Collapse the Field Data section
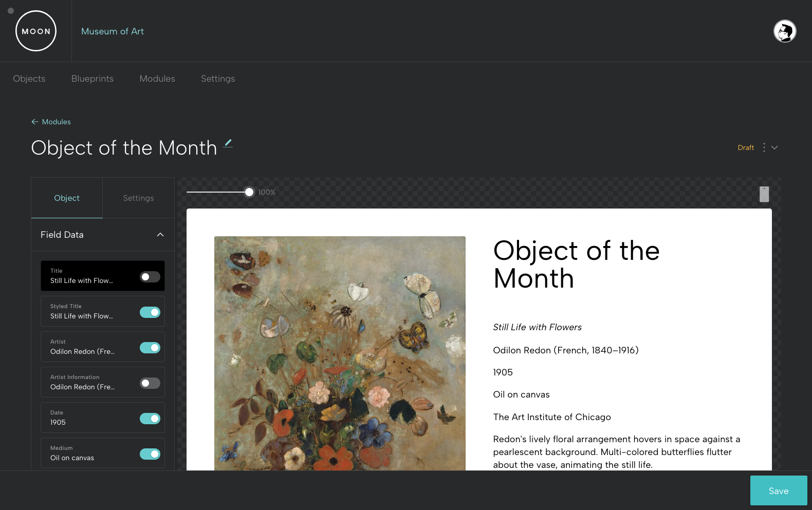This screenshot has width=812, height=510. [x=160, y=235]
